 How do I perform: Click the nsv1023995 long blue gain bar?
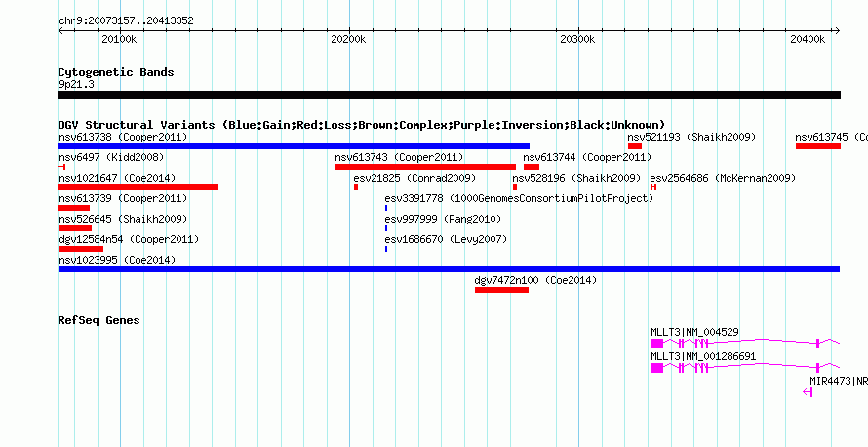(449, 269)
